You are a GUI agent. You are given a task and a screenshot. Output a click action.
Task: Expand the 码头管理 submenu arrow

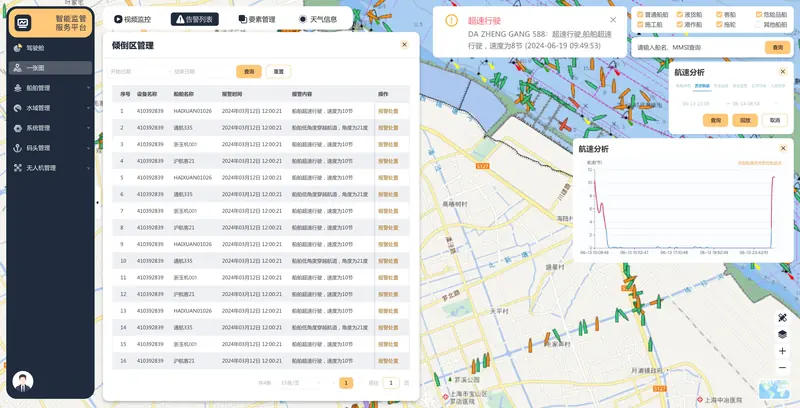point(88,148)
